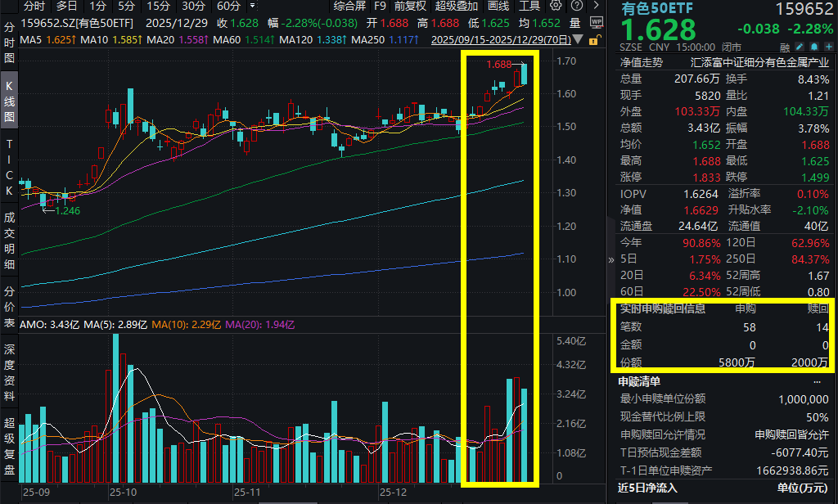Click the plus icon to add to watchlist
Viewport: 838px width, 504px height.
click(x=827, y=47)
